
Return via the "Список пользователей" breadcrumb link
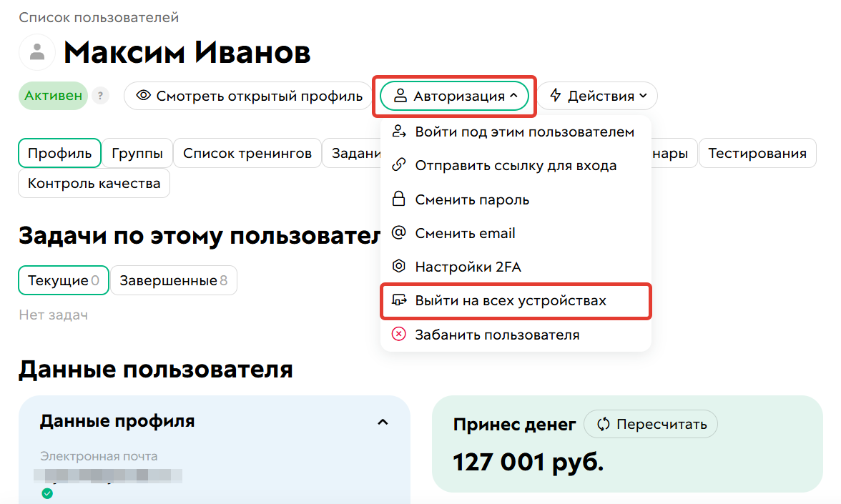point(99,16)
